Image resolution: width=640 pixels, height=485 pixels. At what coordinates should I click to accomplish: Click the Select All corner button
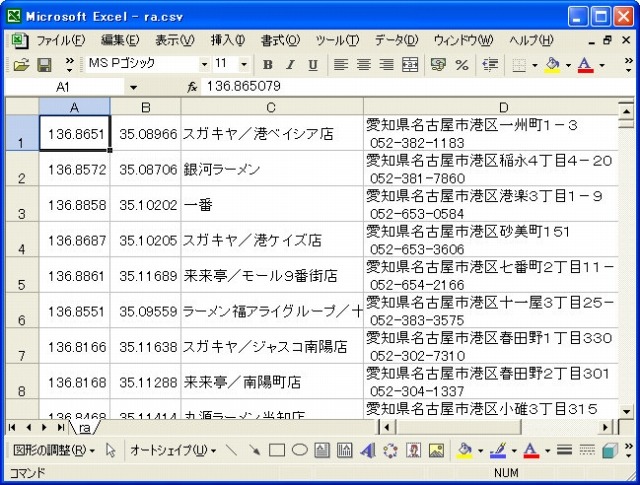click(x=22, y=107)
